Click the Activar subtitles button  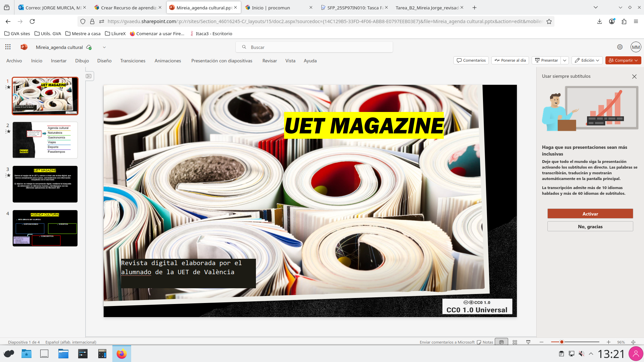point(590,214)
